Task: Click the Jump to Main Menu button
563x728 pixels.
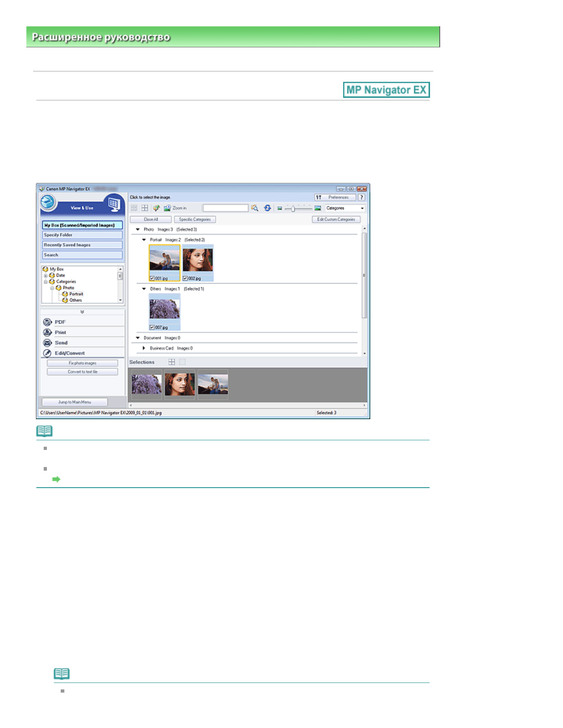Action: tap(75, 402)
